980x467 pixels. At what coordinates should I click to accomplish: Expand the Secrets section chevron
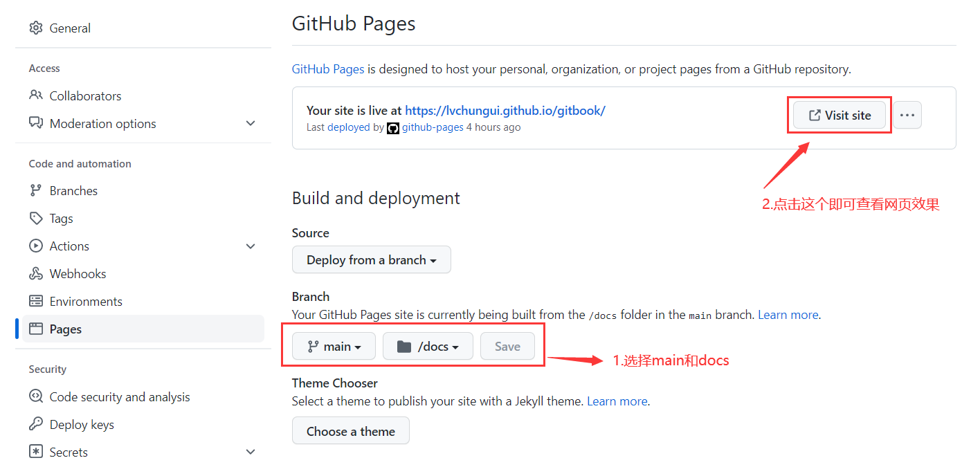[251, 452]
